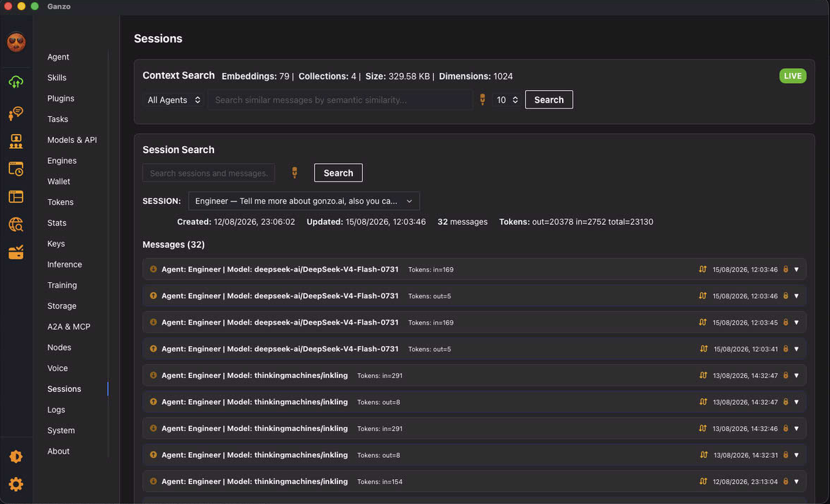Open the All Agents dropdown

174,99
